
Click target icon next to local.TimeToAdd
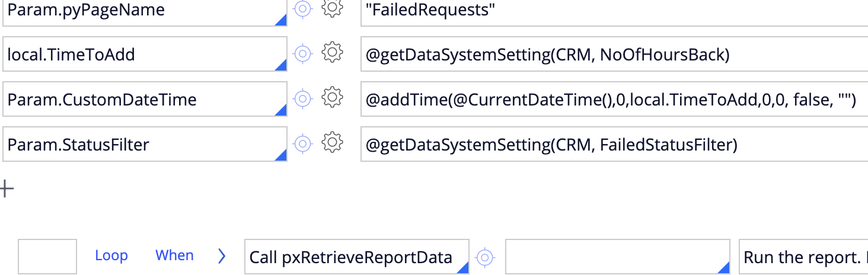coord(303,53)
